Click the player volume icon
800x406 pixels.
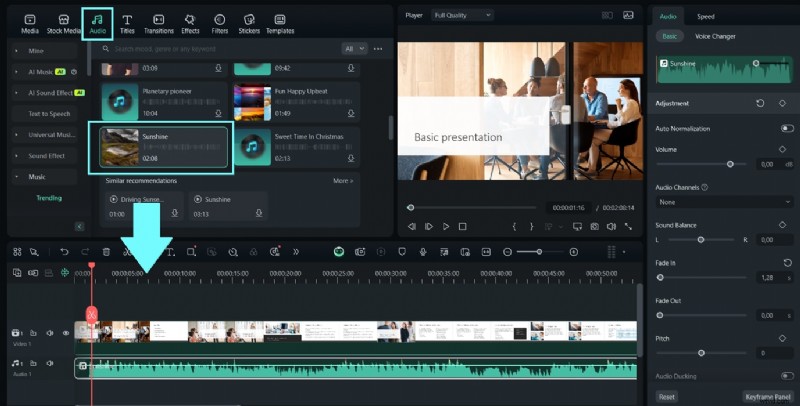click(x=611, y=226)
